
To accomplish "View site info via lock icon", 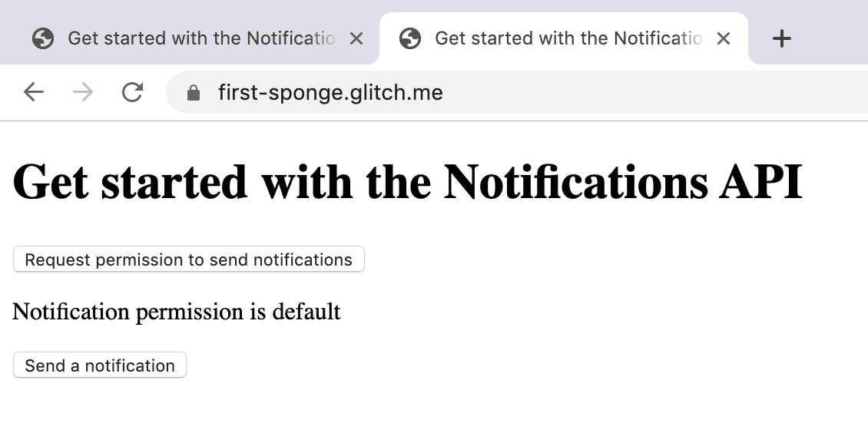I will click(x=194, y=93).
